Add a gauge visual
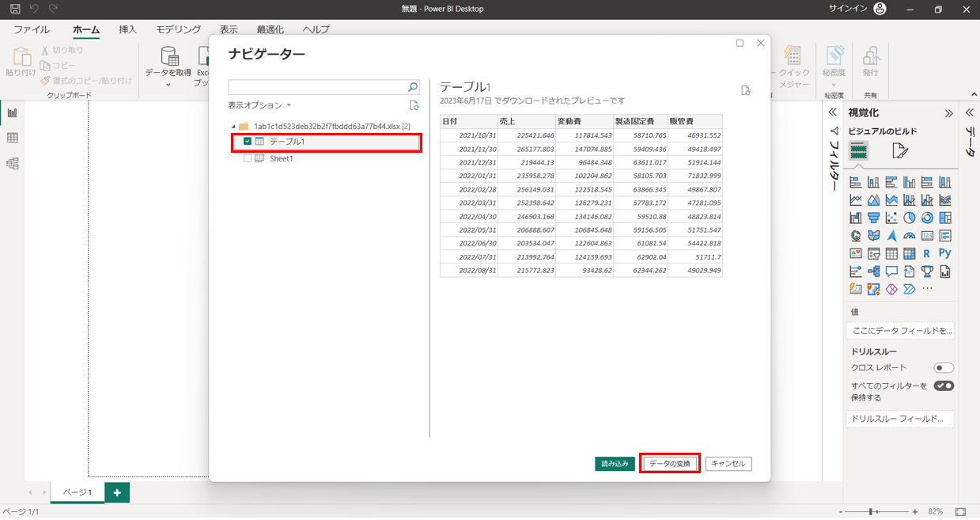980x520 pixels. (x=910, y=236)
